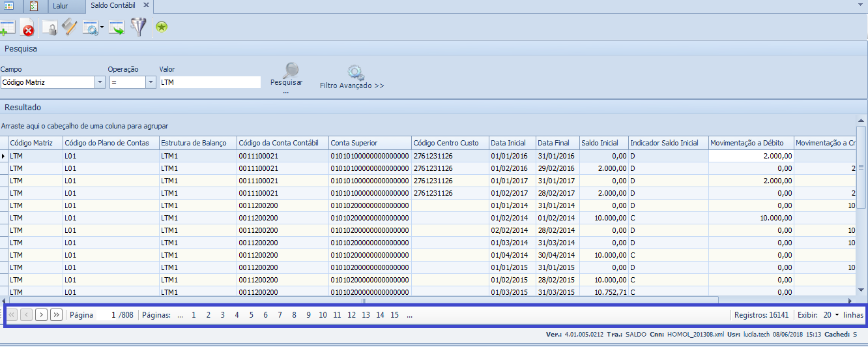Screen dimensions: 868x347
Task: Click the export grid green arrow icon
Action: coord(117,28)
